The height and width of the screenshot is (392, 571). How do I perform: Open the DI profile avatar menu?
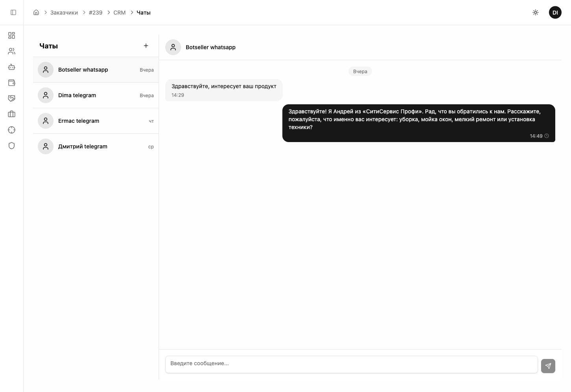coord(555,12)
